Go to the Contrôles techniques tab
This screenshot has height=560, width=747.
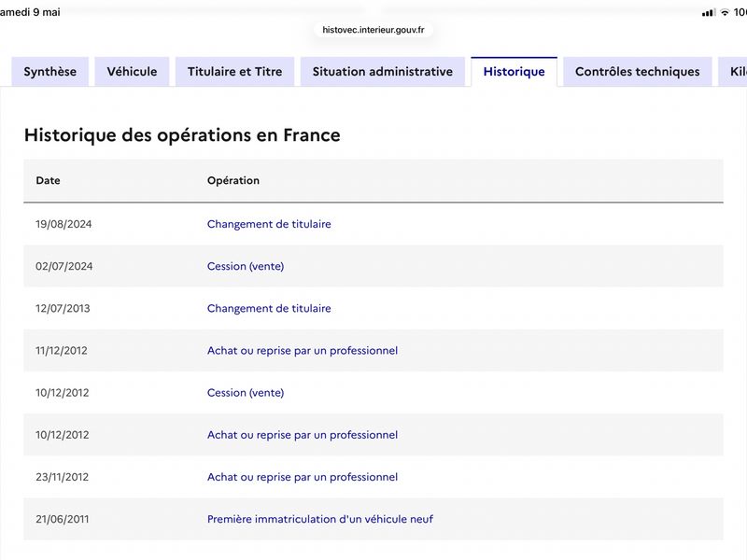638,72
